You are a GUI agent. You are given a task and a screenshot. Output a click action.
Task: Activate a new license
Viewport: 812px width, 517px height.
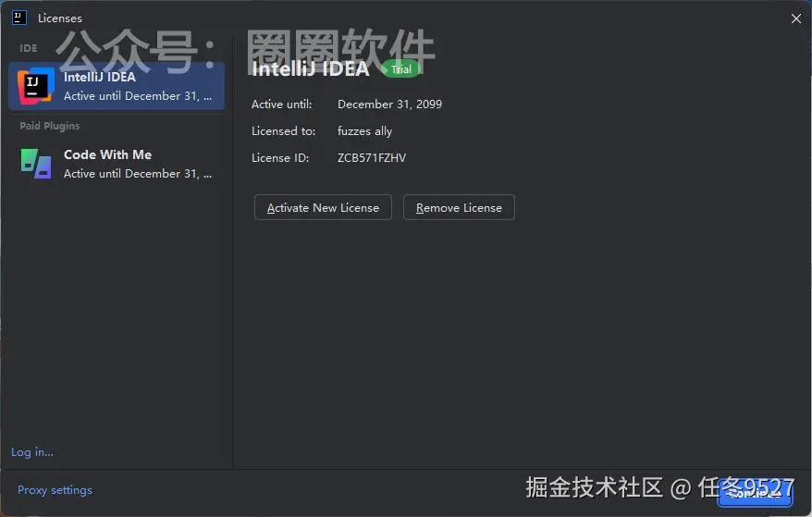pyautogui.click(x=323, y=208)
